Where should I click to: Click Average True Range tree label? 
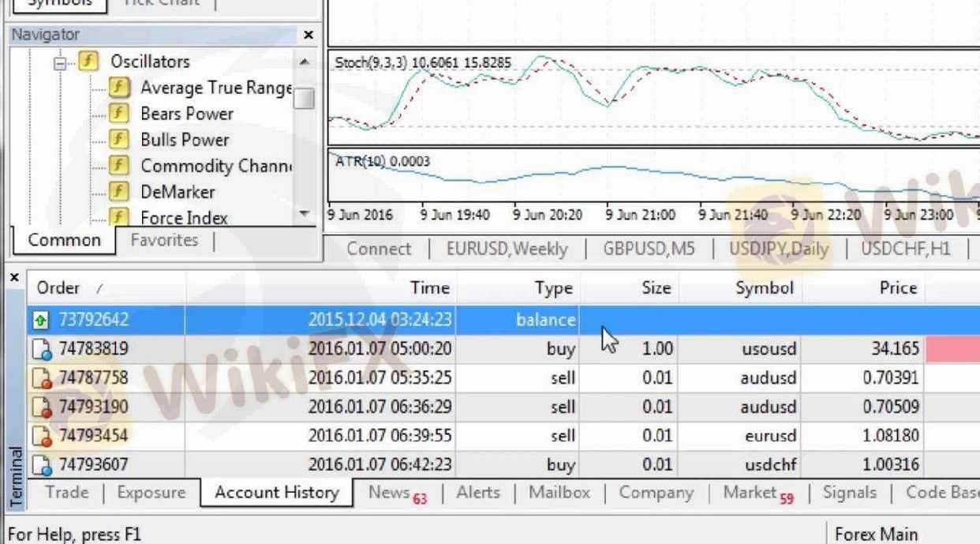click(216, 88)
